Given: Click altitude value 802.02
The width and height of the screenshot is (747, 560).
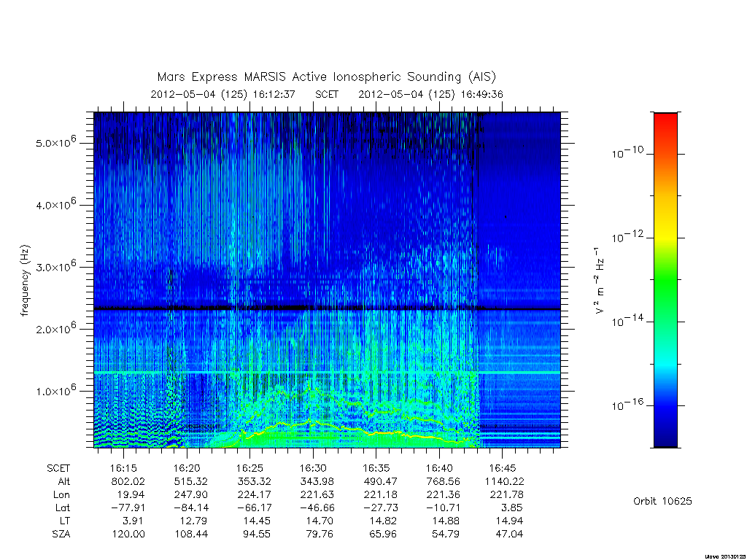Looking at the screenshot, I should 128,481.
